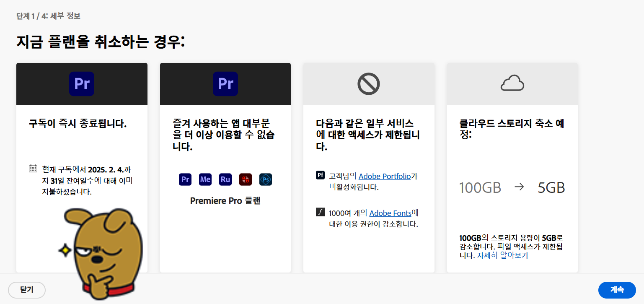The image size is (644, 304).
Task: Click the Premiere Pro 플랜 label
Action: (x=225, y=201)
